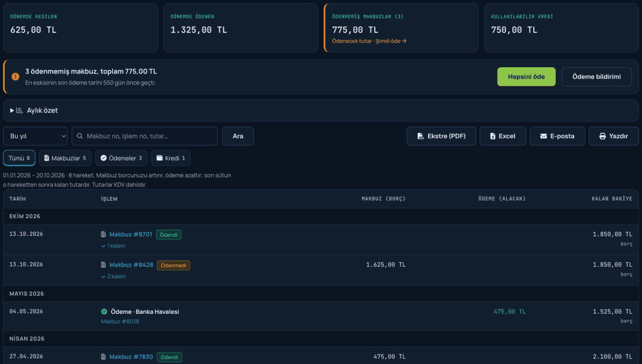This screenshot has width=642, height=364.
Task: Click the document icon beside Makbuz #8701
Action: pos(104,234)
